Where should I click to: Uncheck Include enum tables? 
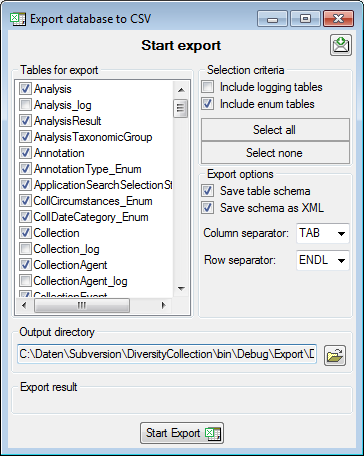click(208, 104)
